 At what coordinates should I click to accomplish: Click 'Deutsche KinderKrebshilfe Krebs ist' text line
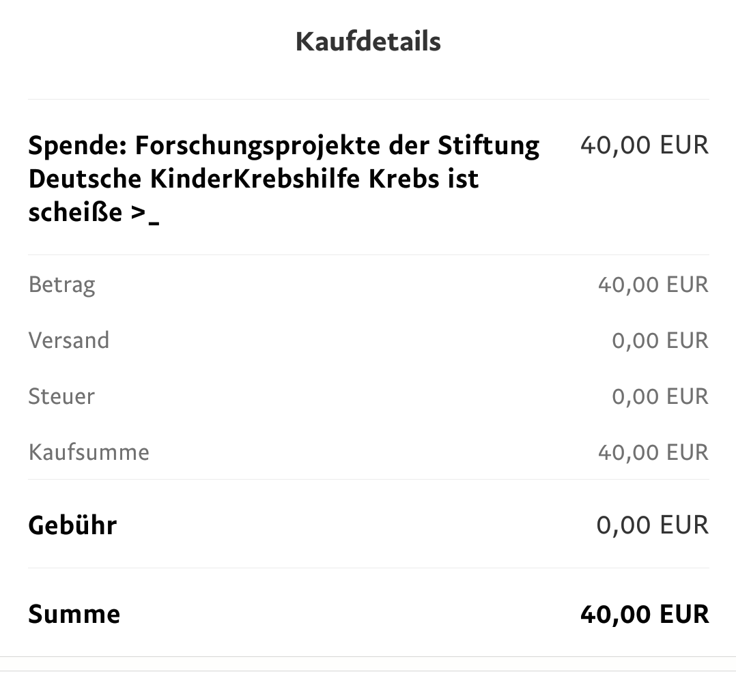(253, 179)
